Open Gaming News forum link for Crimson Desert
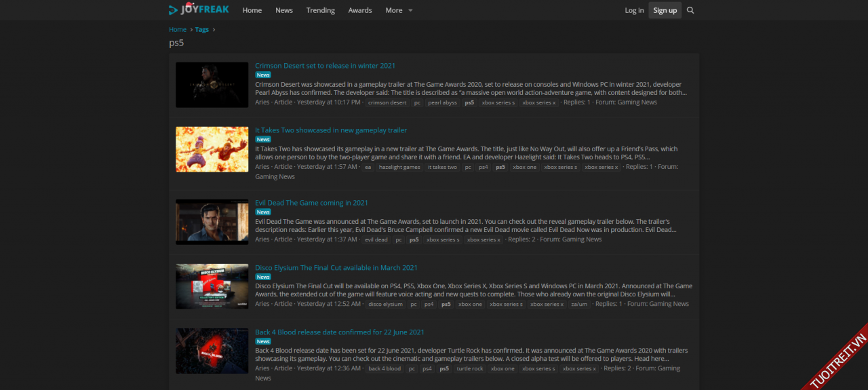This screenshot has width=868, height=390. (x=637, y=102)
